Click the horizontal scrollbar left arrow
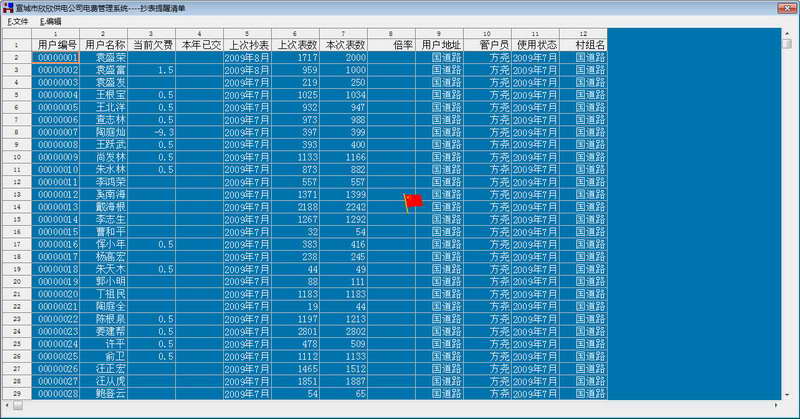This screenshot has width=800, height=419. point(7,405)
